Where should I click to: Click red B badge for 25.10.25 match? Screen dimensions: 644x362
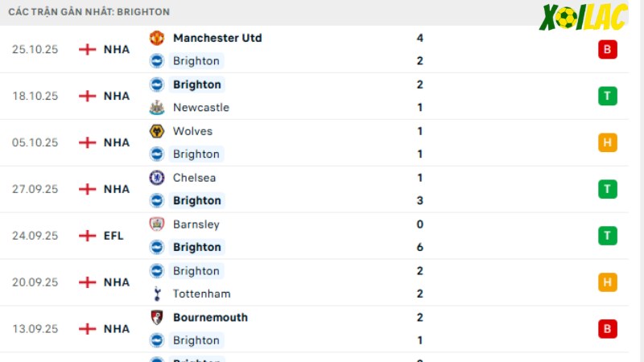(x=608, y=49)
